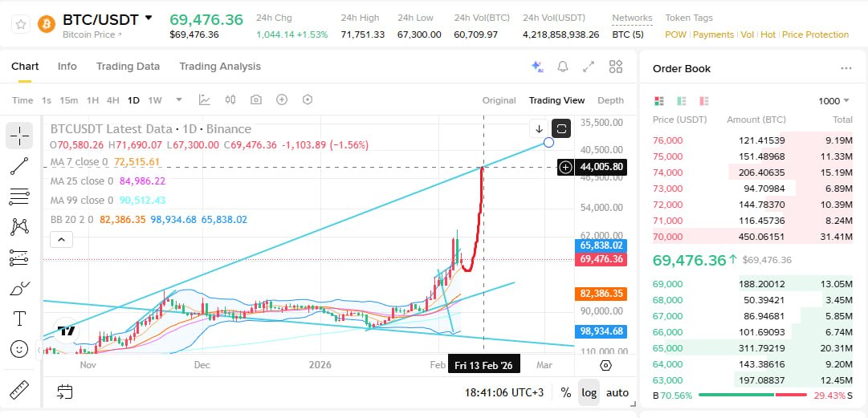Viewport: 868px width, 418px height.
Task: Open the line chart style icon
Action: [205, 100]
